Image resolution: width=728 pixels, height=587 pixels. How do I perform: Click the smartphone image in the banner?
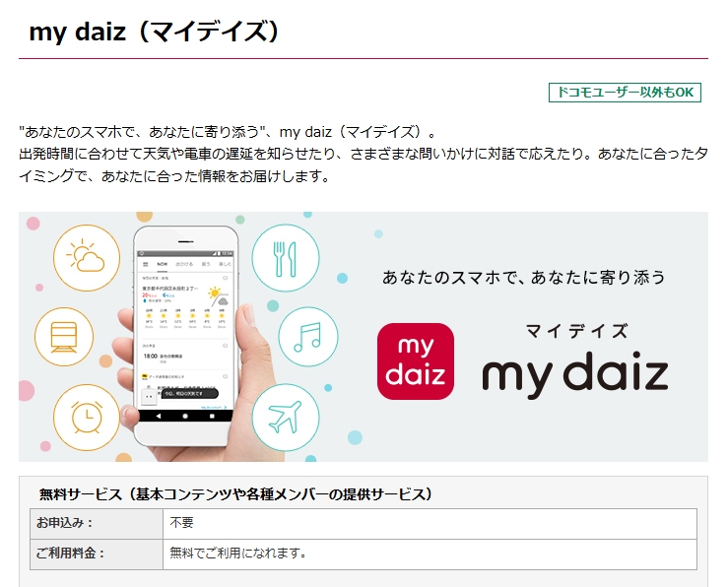click(x=186, y=336)
